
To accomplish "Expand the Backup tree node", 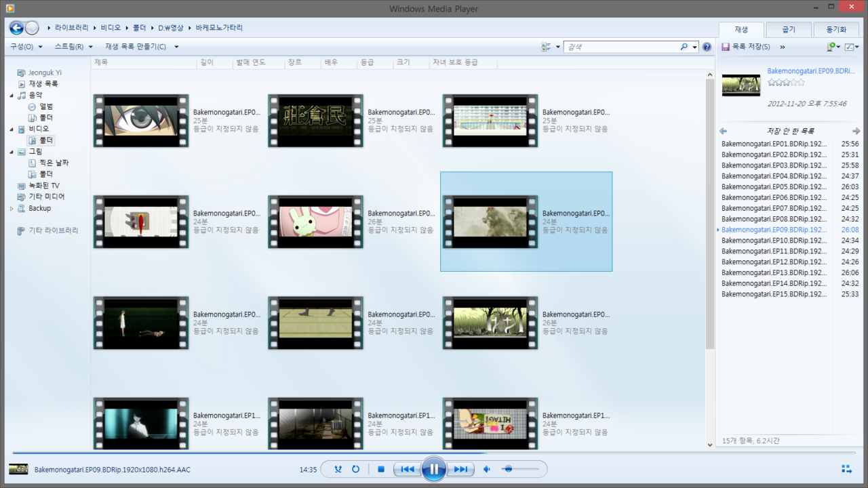I will [x=12, y=208].
